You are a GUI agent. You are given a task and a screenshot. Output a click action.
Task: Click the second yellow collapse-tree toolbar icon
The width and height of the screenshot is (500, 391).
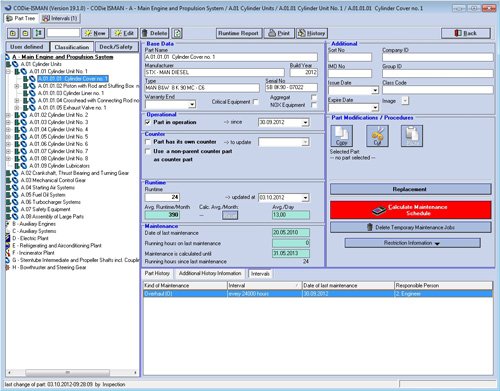click(x=25, y=33)
